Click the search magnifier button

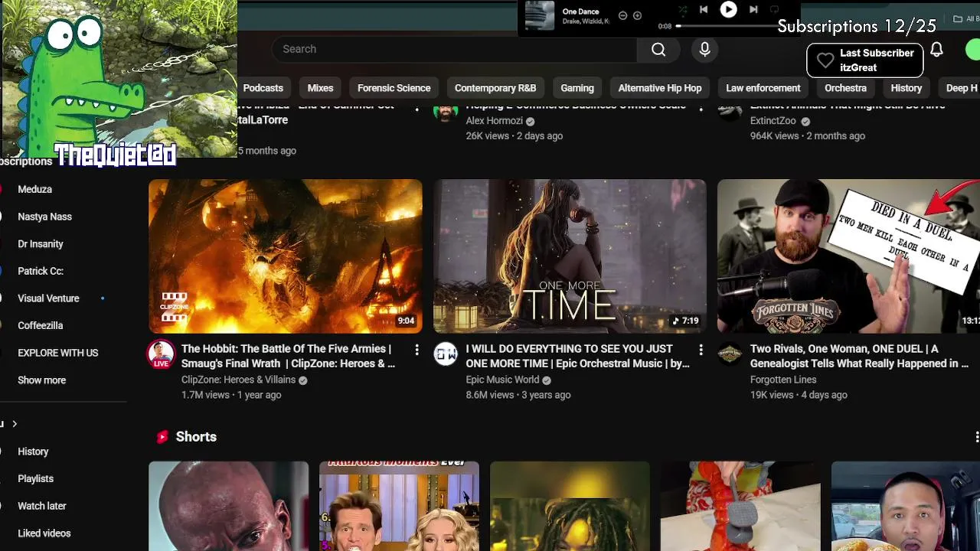658,50
